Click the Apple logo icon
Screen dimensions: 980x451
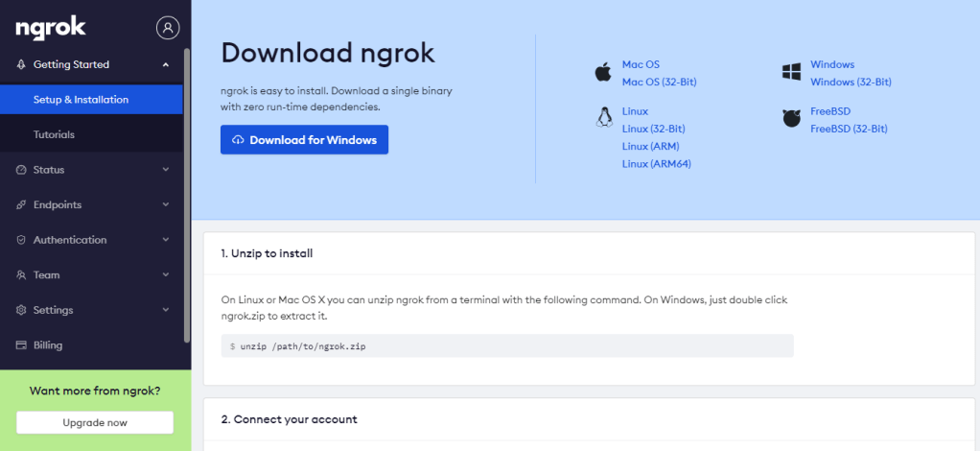coord(603,73)
